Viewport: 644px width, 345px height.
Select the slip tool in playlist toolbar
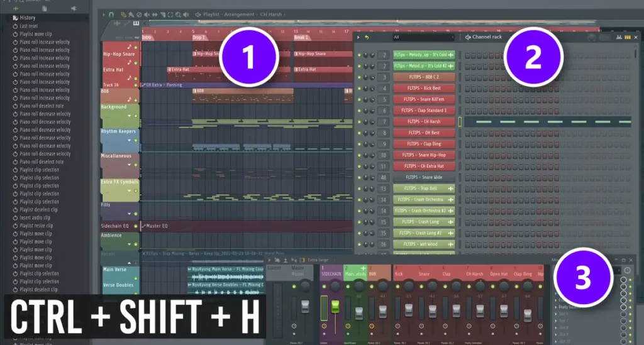(x=155, y=14)
